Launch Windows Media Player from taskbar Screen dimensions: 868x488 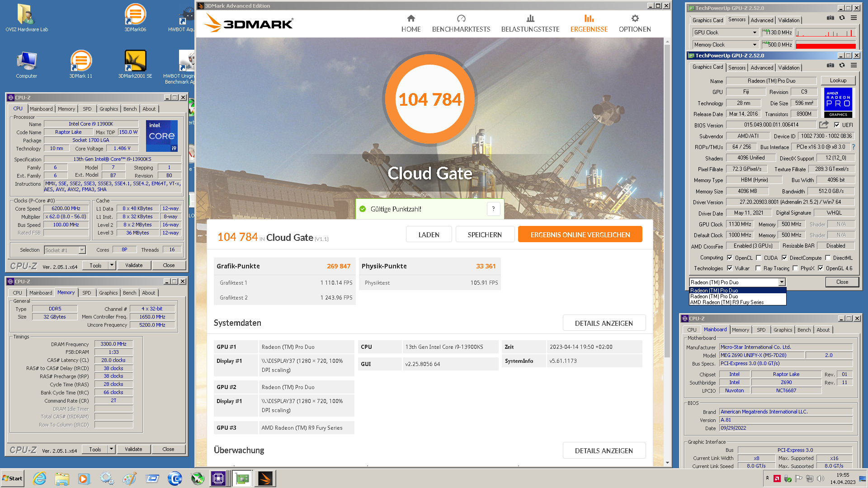84,479
